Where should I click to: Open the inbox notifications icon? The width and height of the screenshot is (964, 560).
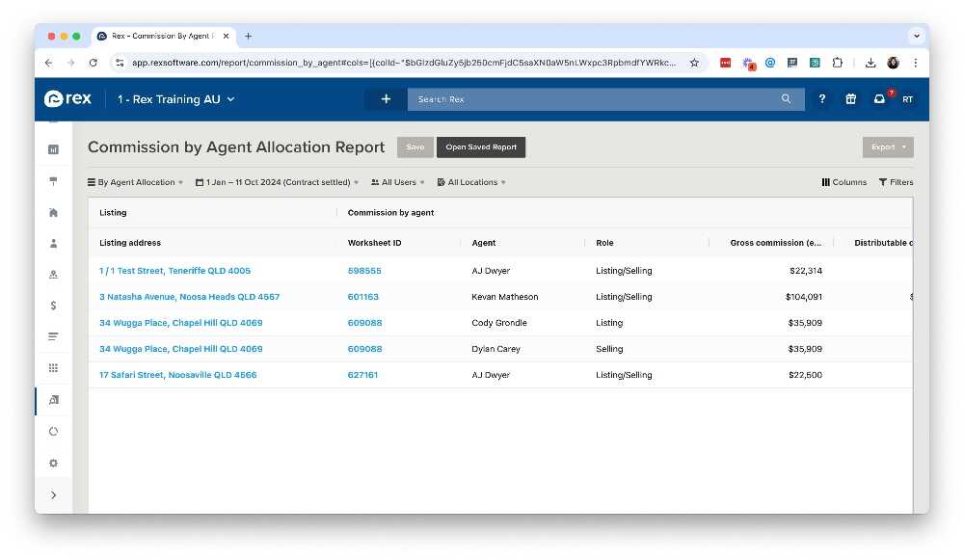coord(879,99)
